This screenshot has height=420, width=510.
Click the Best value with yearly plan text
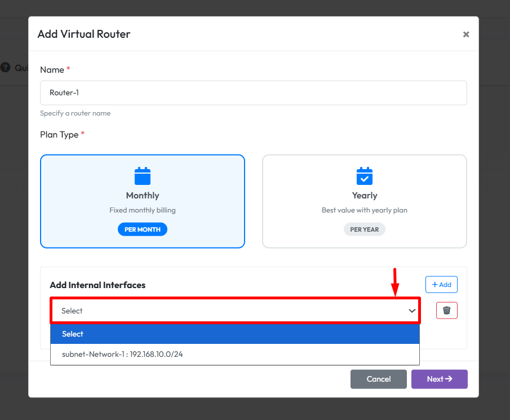click(x=365, y=210)
